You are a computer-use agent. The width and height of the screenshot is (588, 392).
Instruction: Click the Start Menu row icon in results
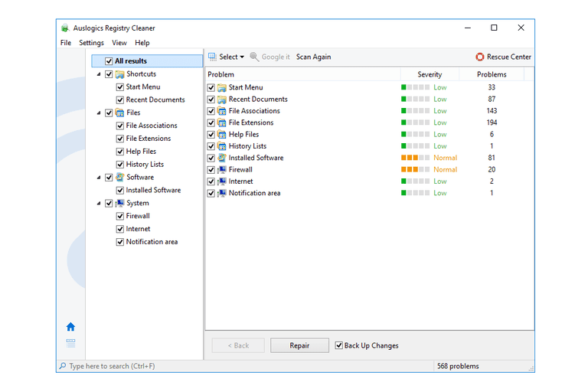pos(222,87)
